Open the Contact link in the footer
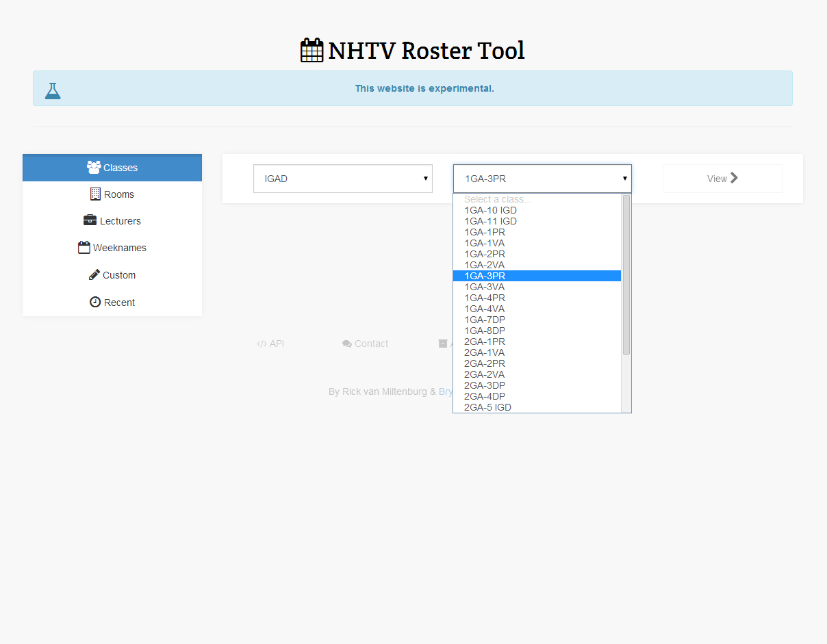 point(366,344)
